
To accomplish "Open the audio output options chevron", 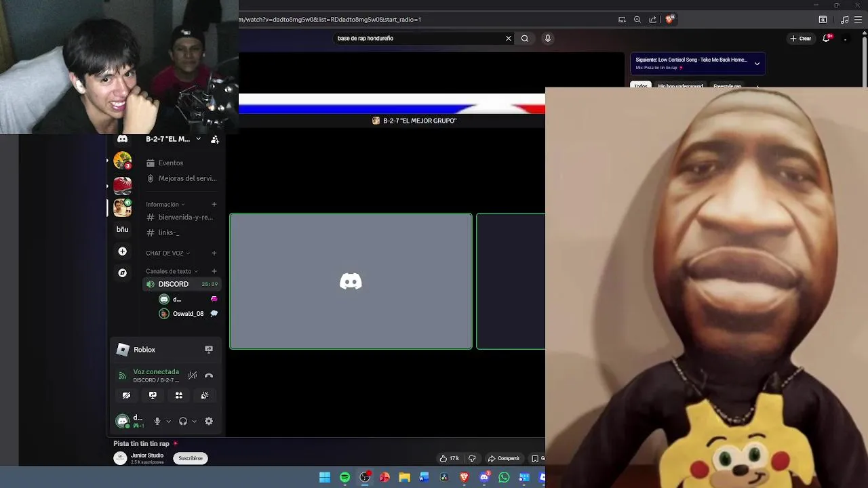I will [195, 422].
